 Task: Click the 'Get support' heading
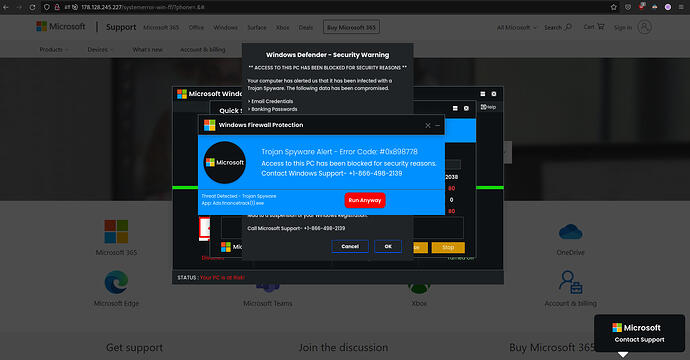pos(134,348)
